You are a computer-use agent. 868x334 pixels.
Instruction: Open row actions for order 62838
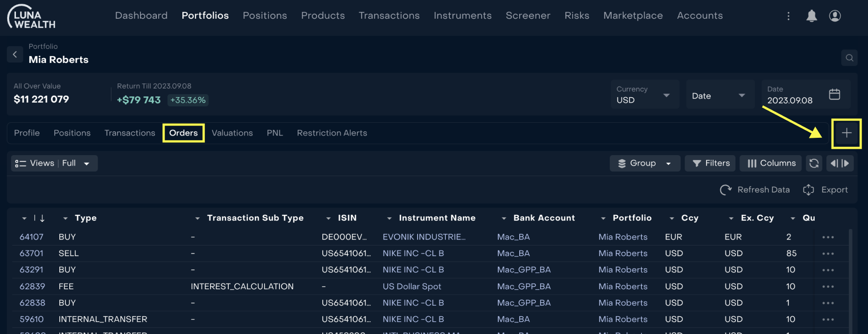pyautogui.click(x=828, y=303)
